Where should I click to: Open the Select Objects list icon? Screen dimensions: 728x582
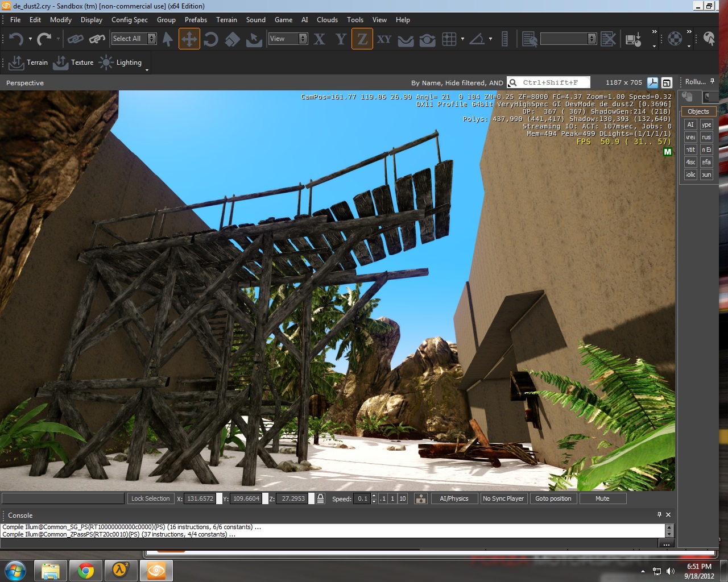point(530,39)
